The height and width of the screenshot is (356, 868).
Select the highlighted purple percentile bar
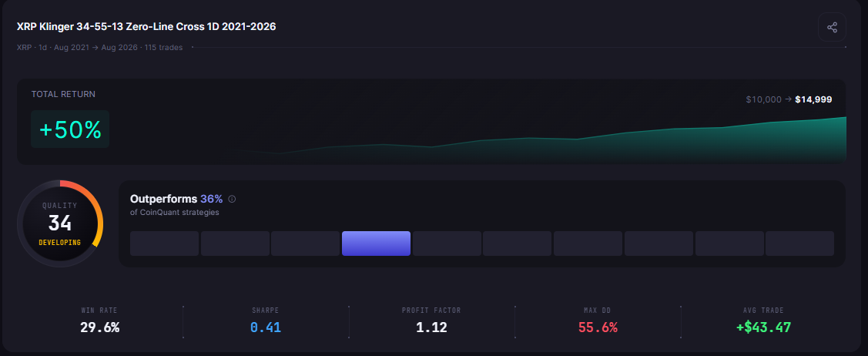click(x=376, y=243)
